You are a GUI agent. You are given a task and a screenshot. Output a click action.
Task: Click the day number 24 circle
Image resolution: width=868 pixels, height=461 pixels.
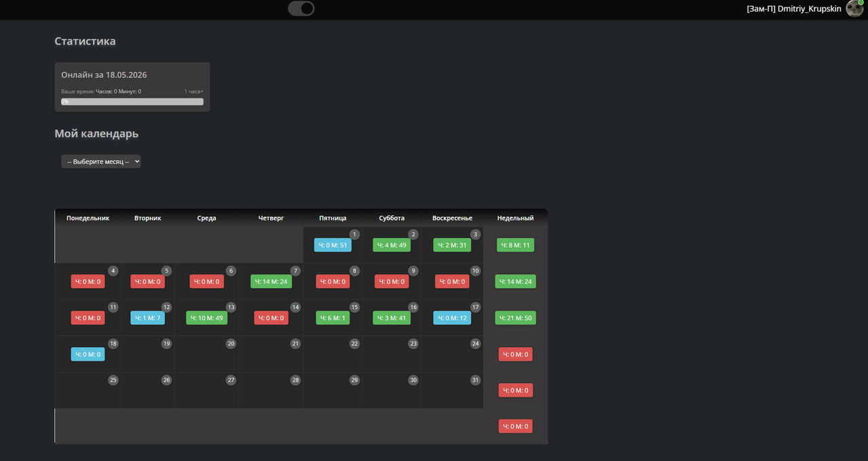tap(475, 344)
